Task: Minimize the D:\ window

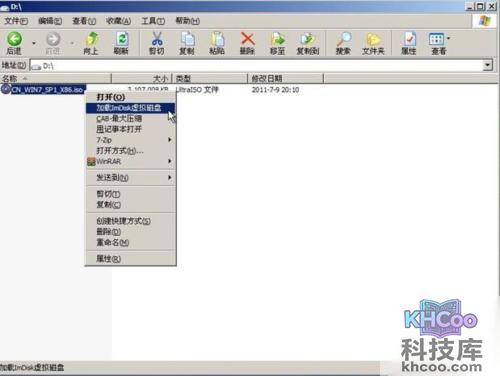Action: 470,6
